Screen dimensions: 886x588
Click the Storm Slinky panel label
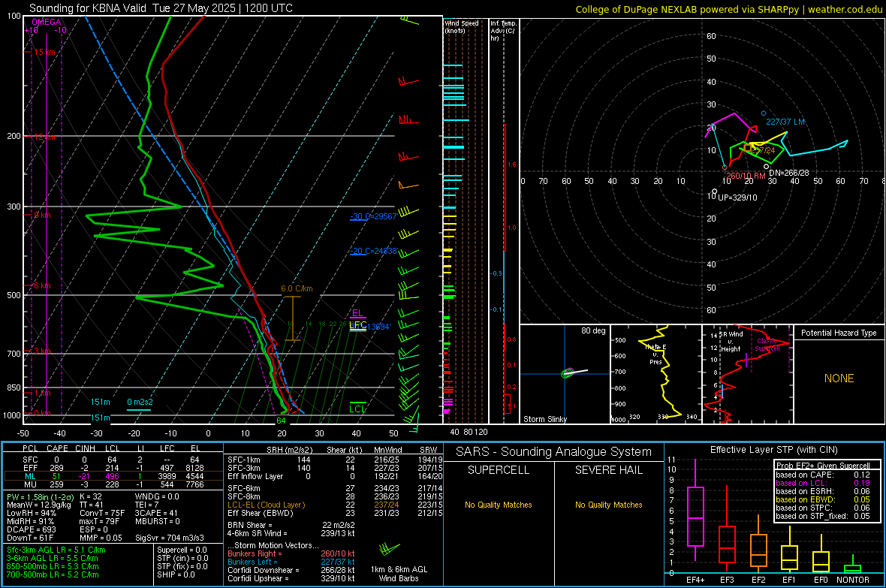544,419
